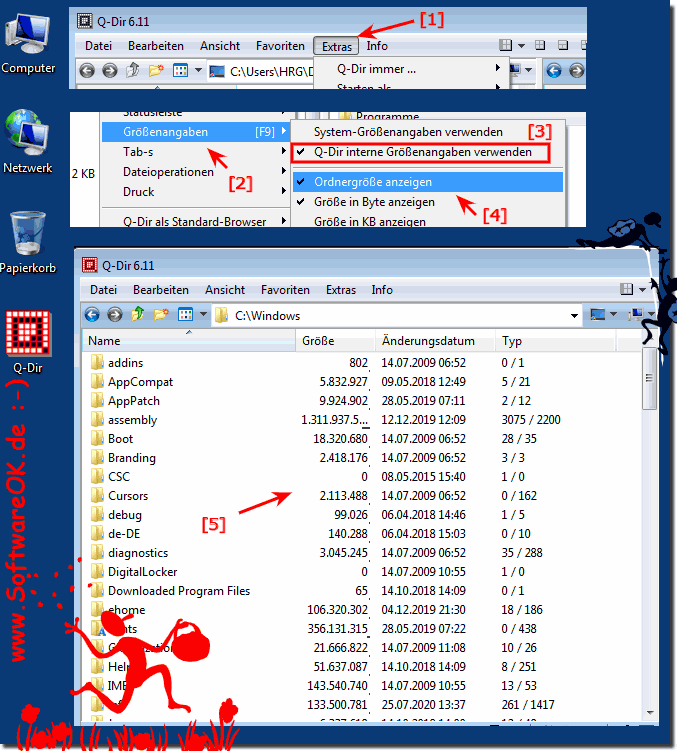Click Forward arrow left of C:\Users\HRG address
Viewport: 677px width, 751px height.
coord(110,71)
